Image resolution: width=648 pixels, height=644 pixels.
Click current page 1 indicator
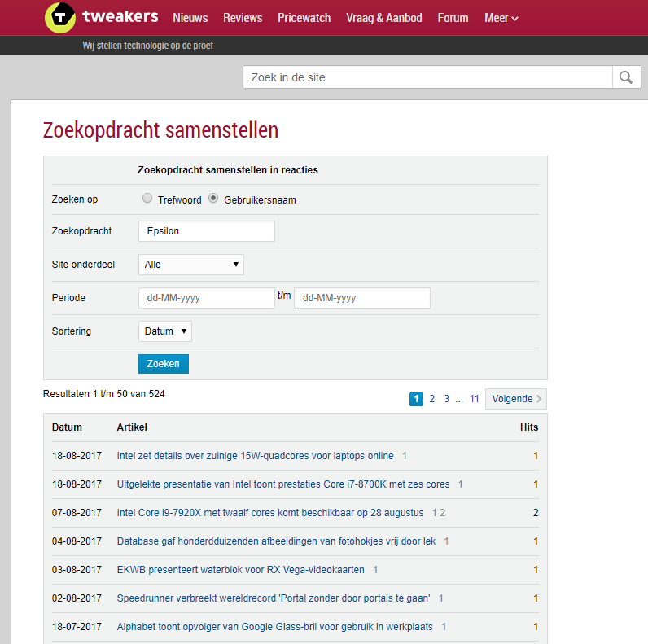pos(416,399)
